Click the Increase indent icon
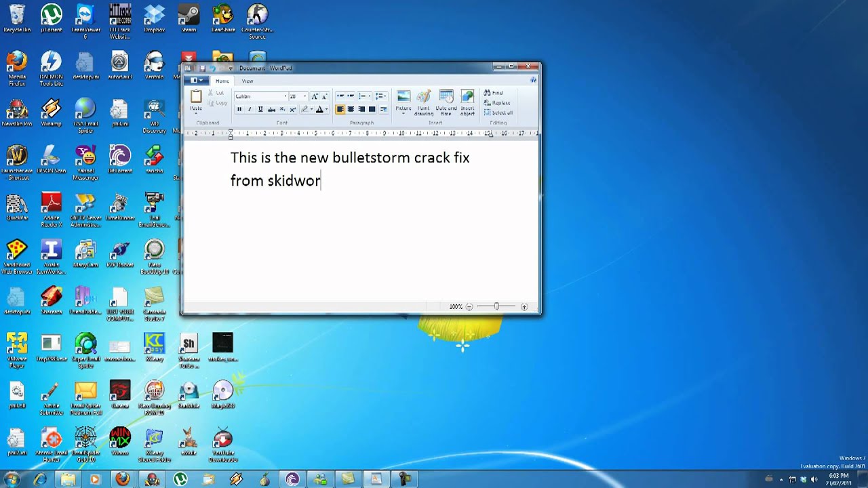The height and width of the screenshot is (488, 868). [x=351, y=96]
